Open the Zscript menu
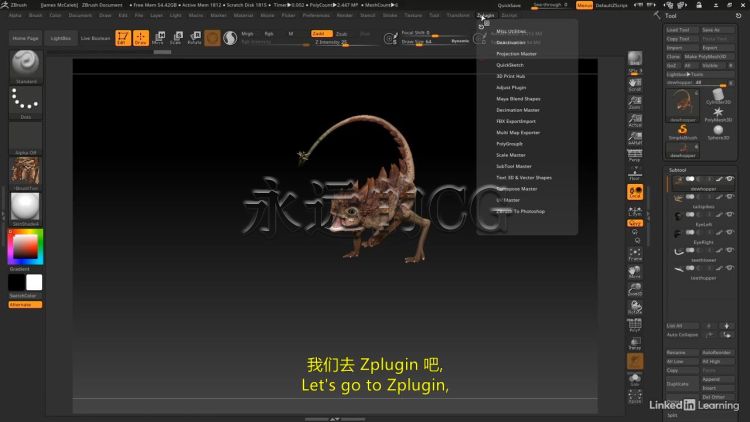The height and width of the screenshot is (422, 750). pos(509,15)
